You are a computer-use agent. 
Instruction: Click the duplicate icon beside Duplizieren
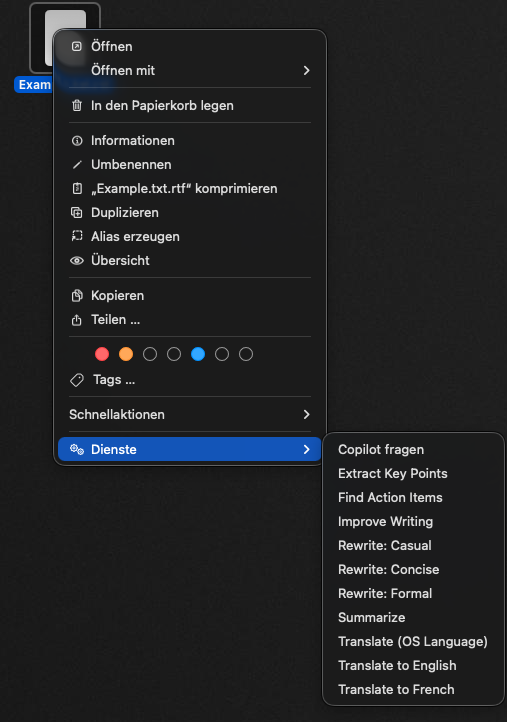(x=76, y=212)
